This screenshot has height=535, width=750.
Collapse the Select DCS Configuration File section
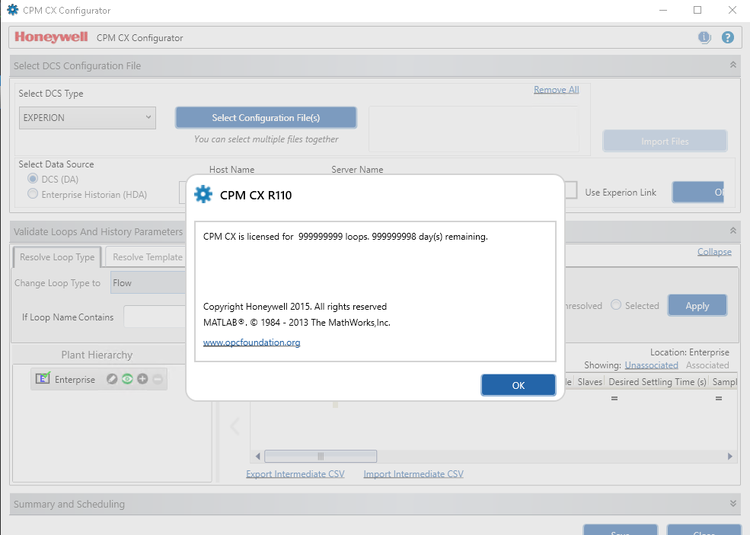[733, 65]
